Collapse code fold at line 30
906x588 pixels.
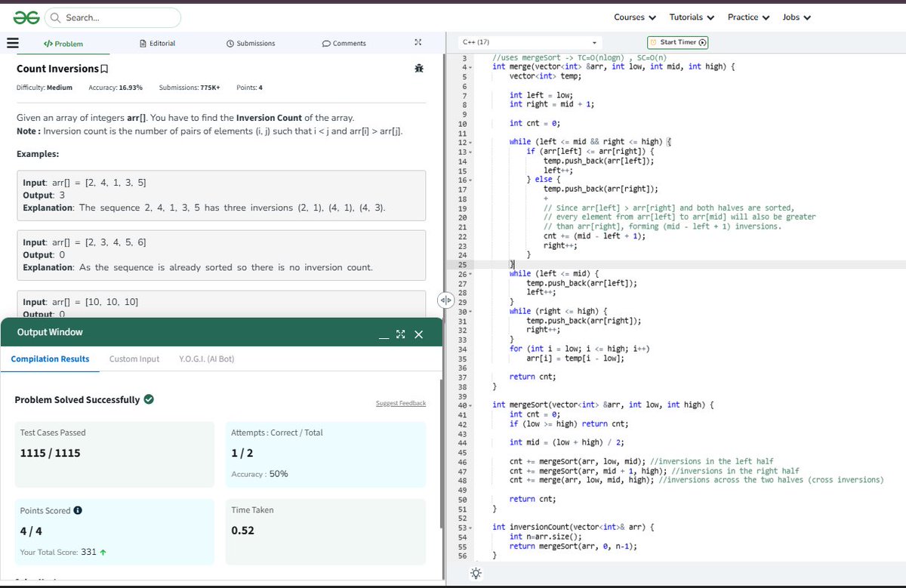point(472,312)
